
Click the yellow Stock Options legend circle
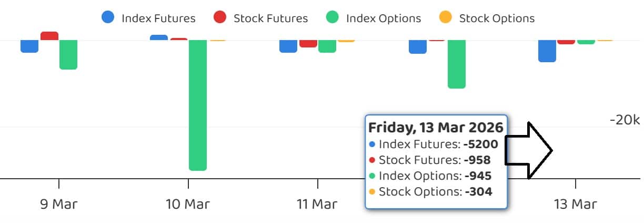[x=446, y=17]
